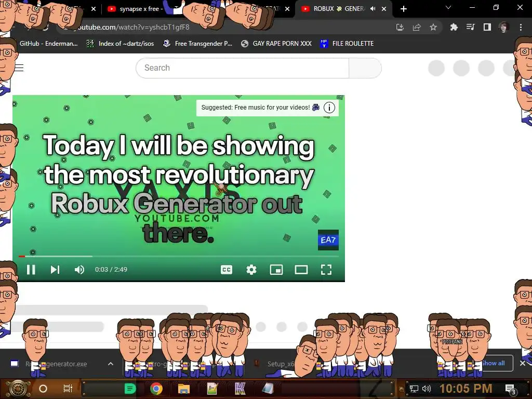Expand the tab search chevron
This screenshot has width=532, height=399.
click(448, 7)
